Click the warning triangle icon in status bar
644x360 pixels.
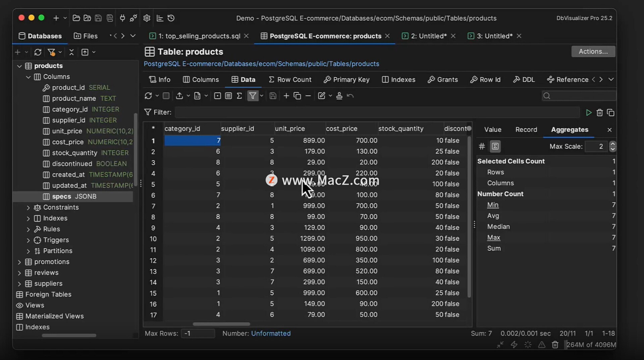pos(541,345)
